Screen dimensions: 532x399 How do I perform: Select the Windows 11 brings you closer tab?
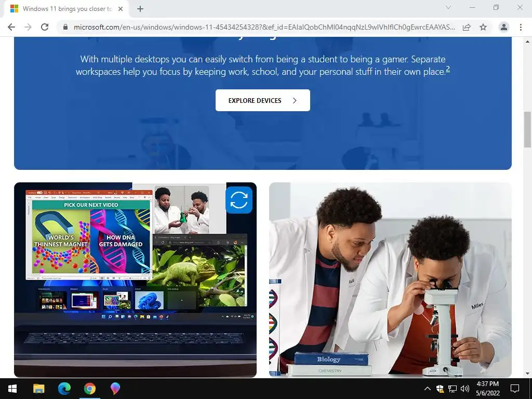(x=66, y=9)
